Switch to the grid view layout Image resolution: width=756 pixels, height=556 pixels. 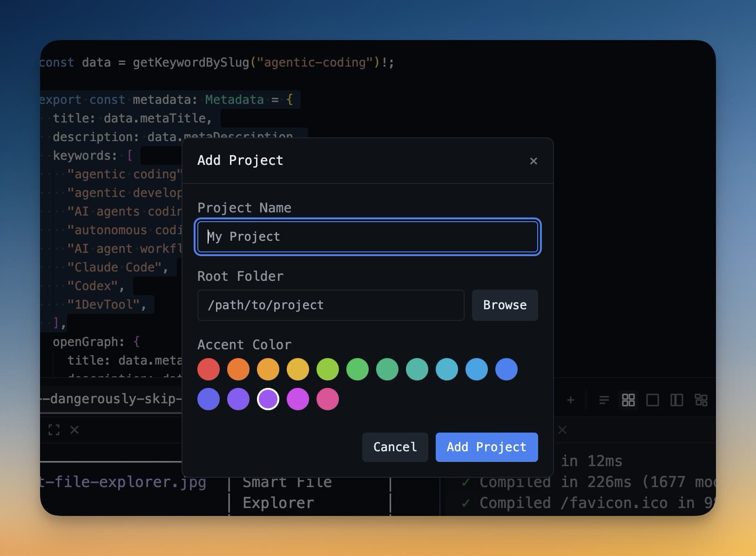click(x=628, y=400)
